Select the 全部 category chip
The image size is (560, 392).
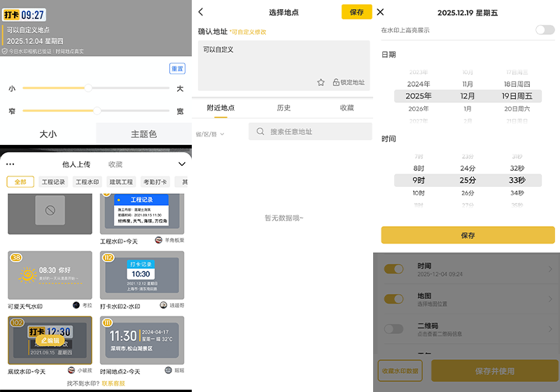(20, 182)
